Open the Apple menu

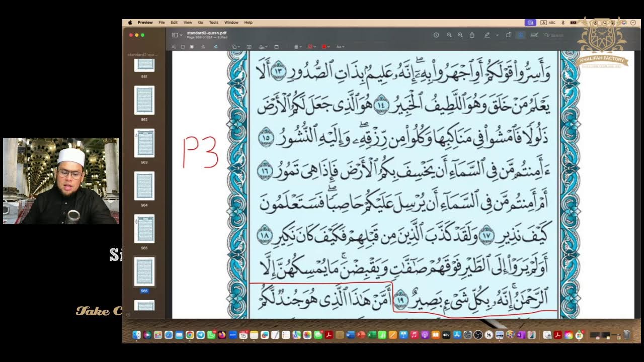(x=130, y=23)
